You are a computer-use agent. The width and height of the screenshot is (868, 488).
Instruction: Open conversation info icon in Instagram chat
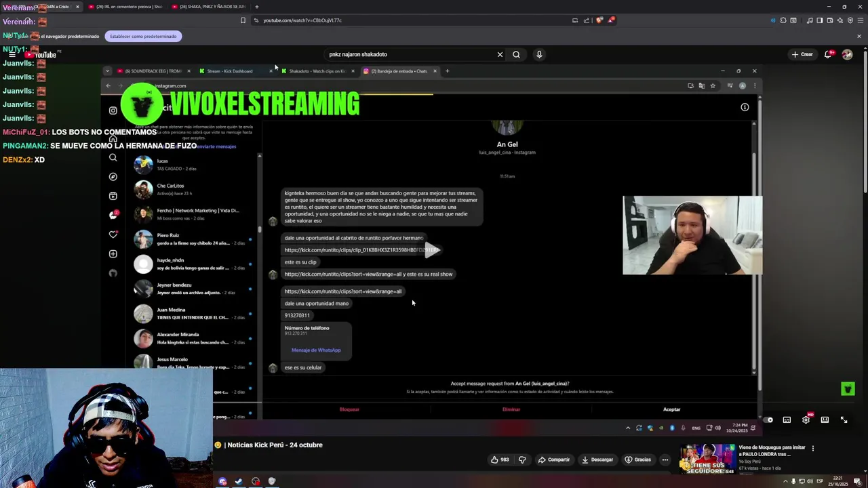[x=745, y=107]
